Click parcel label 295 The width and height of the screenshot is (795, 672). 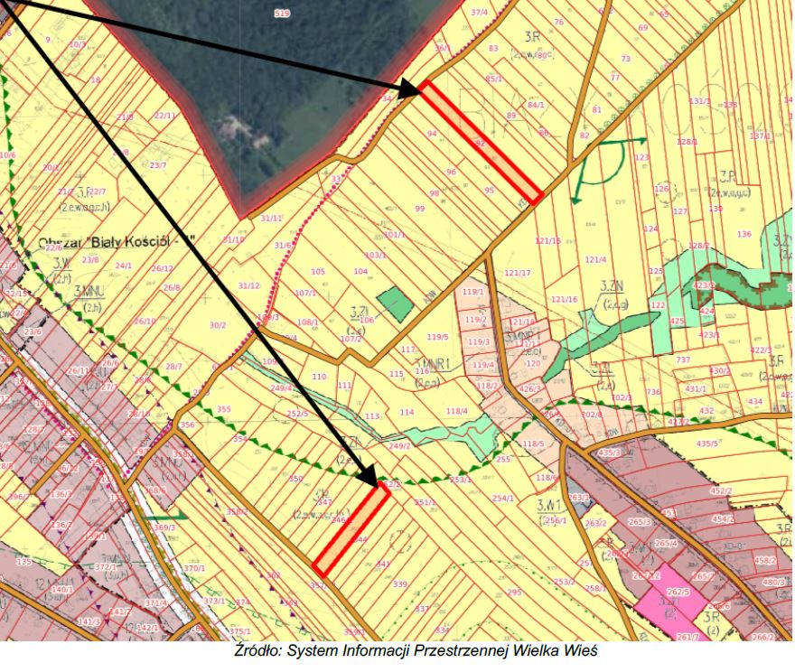click(514, 593)
